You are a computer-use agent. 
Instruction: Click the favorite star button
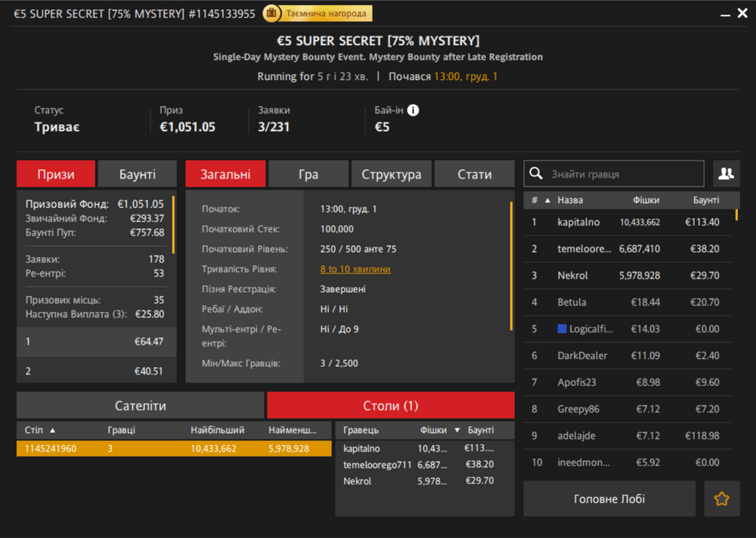click(722, 499)
